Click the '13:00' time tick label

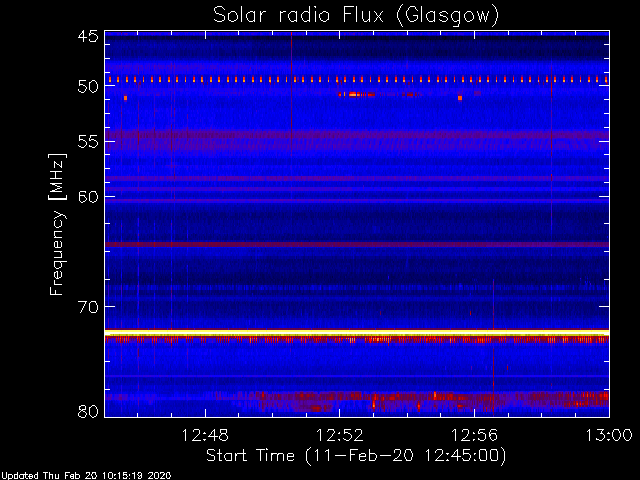(609, 436)
